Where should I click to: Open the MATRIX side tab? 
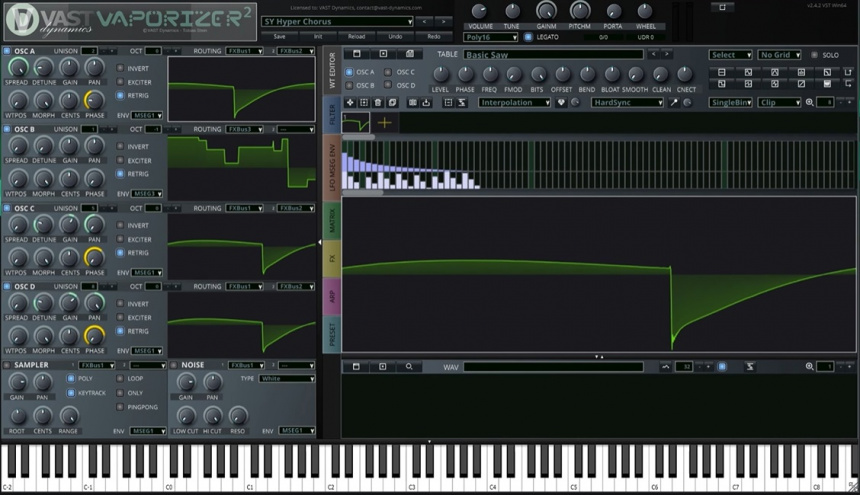[x=332, y=220]
